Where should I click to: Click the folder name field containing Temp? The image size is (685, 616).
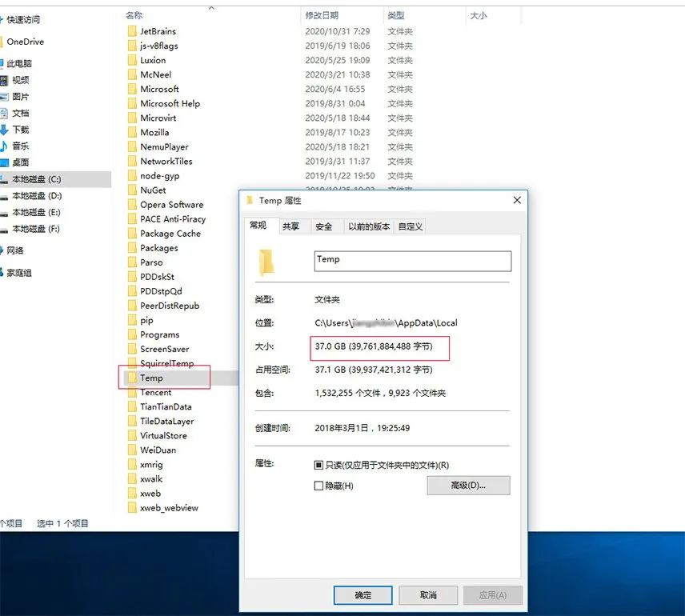point(412,261)
